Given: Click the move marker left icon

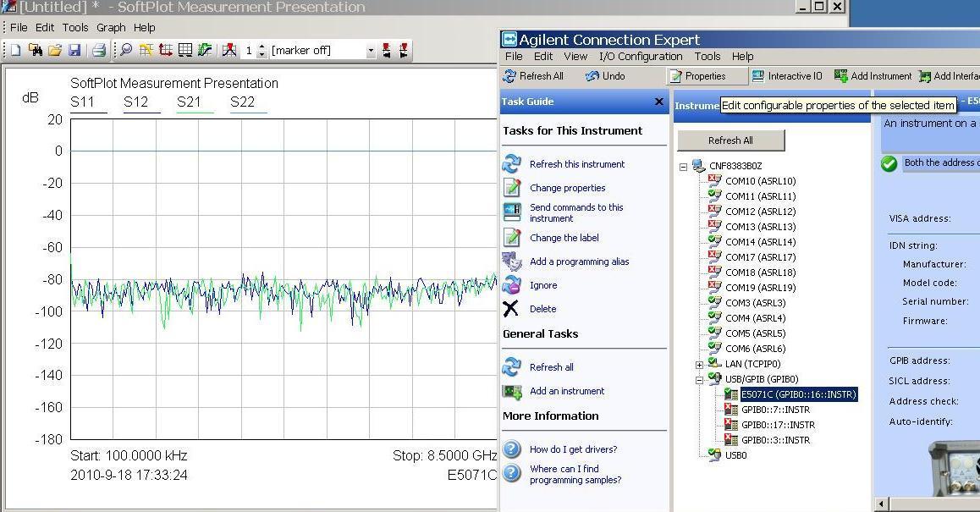Looking at the screenshot, I should (x=386, y=51).
